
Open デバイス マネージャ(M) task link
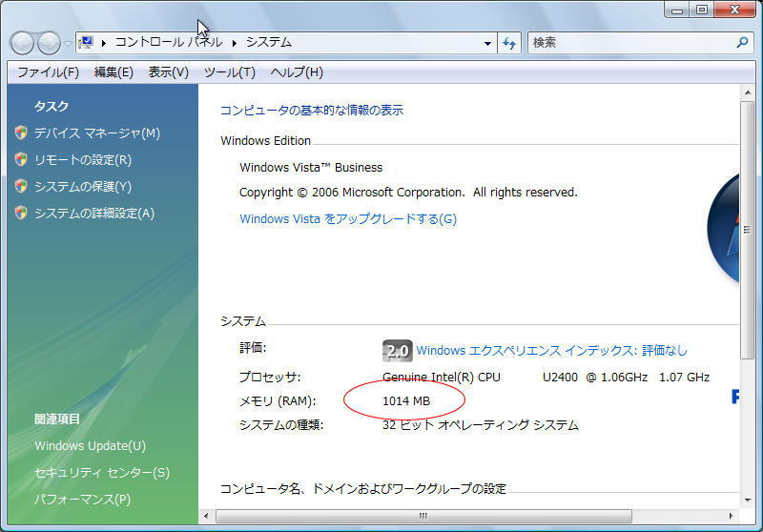coord(97,133)
